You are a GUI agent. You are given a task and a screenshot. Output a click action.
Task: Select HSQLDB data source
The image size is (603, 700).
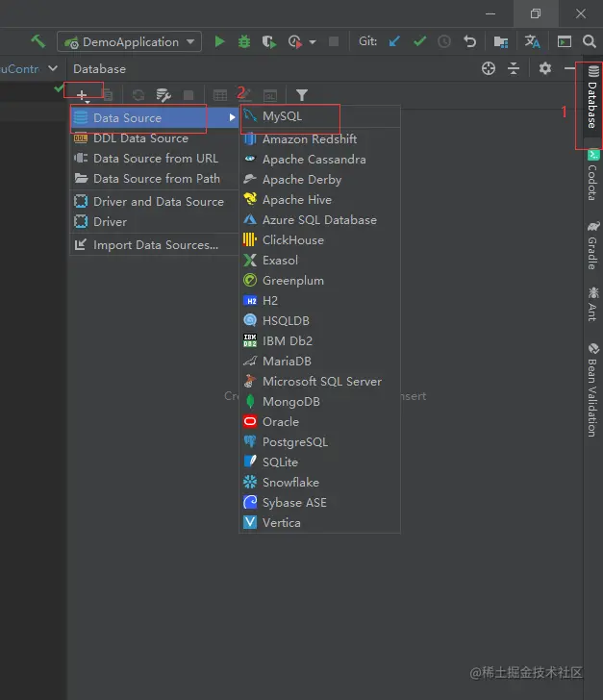(x=320, y=320)
